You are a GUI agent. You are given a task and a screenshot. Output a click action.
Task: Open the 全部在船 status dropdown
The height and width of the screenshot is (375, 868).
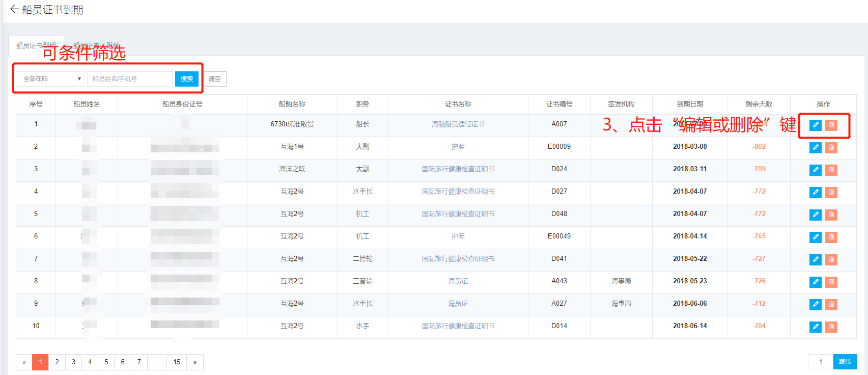coord(50,79)
